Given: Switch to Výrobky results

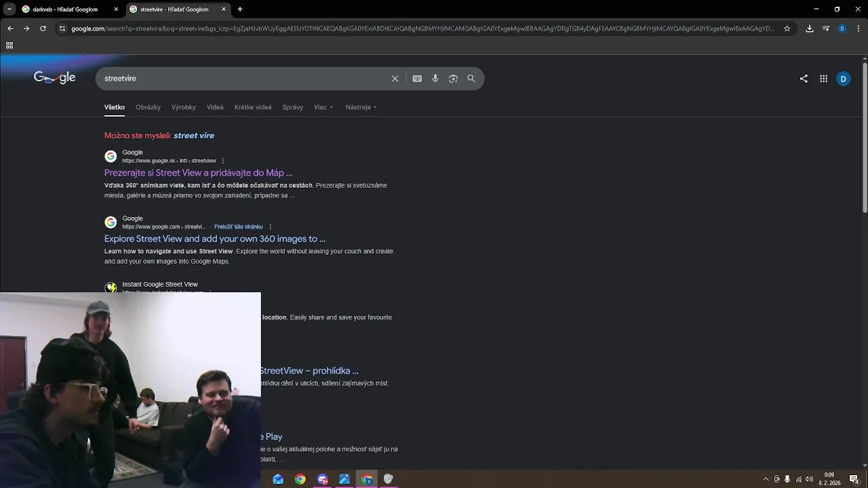Looking at the screenshot, I should (x=184, y=107).
